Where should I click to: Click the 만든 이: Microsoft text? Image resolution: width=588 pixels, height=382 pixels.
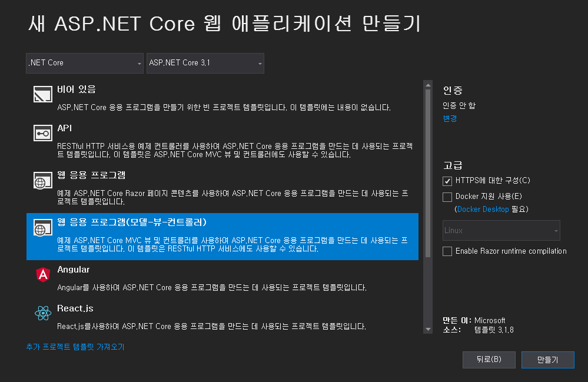(474, 321)
